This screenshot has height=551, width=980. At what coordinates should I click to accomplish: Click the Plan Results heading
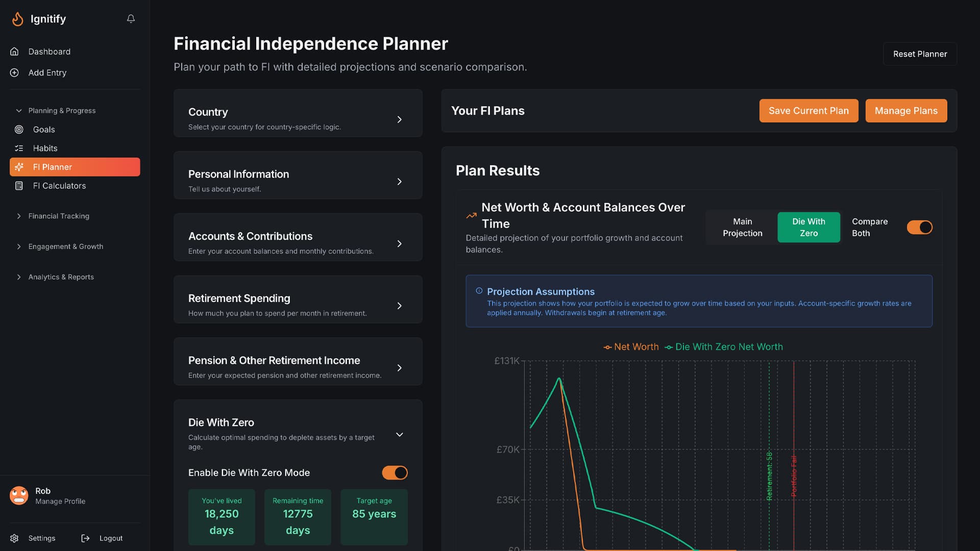tap(497, 170)
